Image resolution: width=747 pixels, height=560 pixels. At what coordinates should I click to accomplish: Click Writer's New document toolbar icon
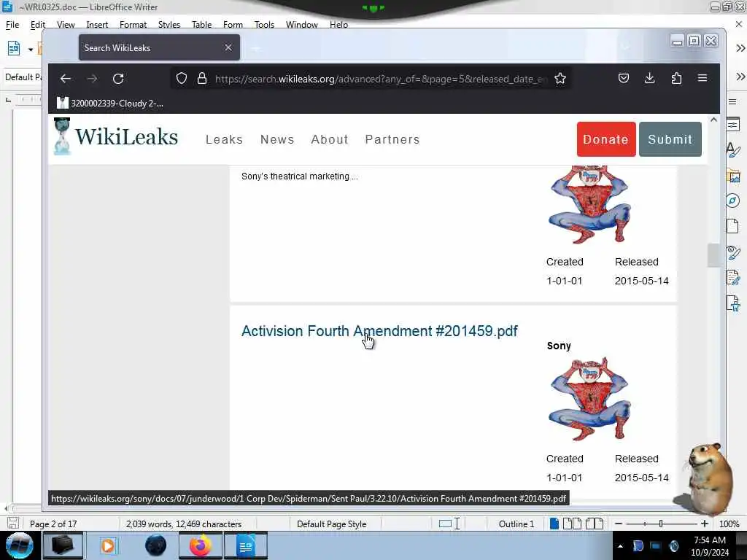pyautogui.click(x=14, y=49)
